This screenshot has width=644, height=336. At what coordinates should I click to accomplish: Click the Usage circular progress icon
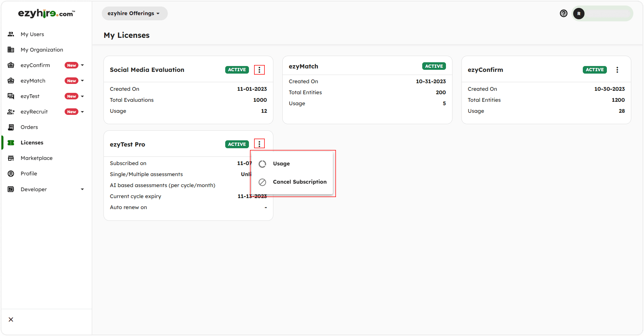point(262,164)
